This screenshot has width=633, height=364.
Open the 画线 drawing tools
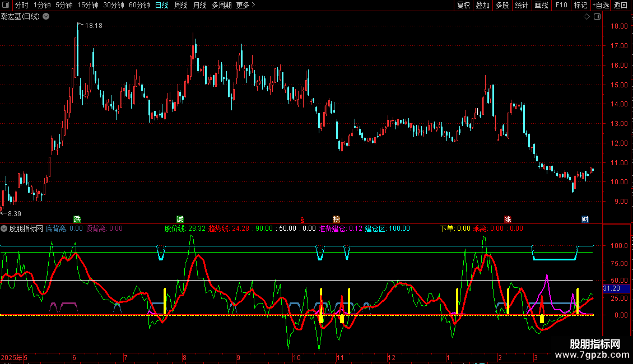(541, 5)
